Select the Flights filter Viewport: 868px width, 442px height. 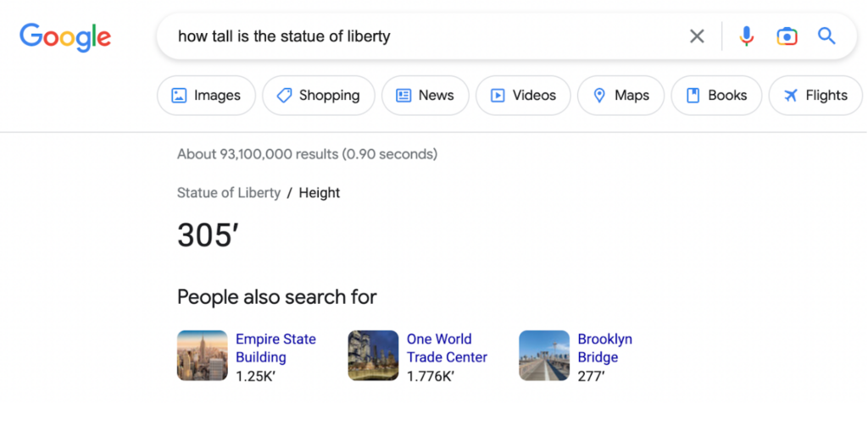coord(815,96)
